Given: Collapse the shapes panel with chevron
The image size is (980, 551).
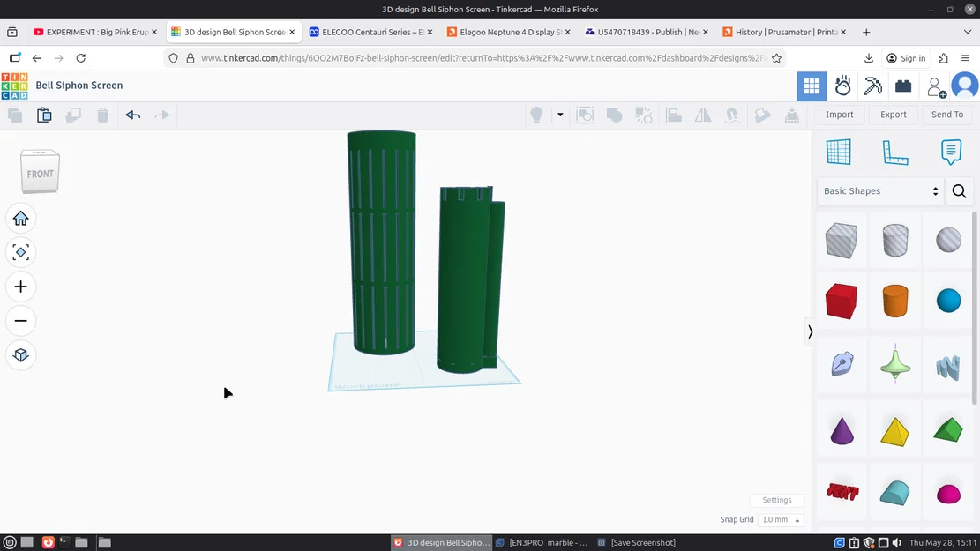Looking at the screenshot, I should [x=810, y=331].
